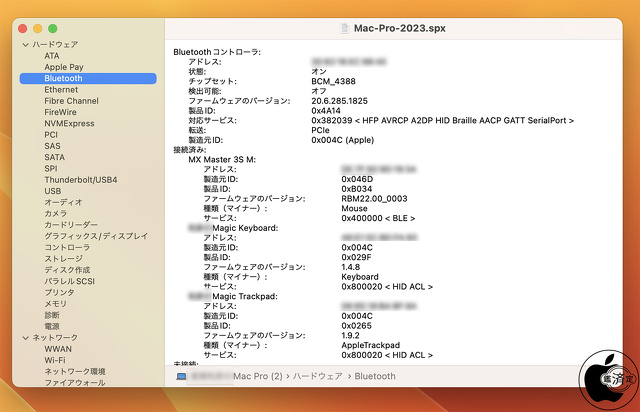Click the ハードウェア section label

coord(55,45)
